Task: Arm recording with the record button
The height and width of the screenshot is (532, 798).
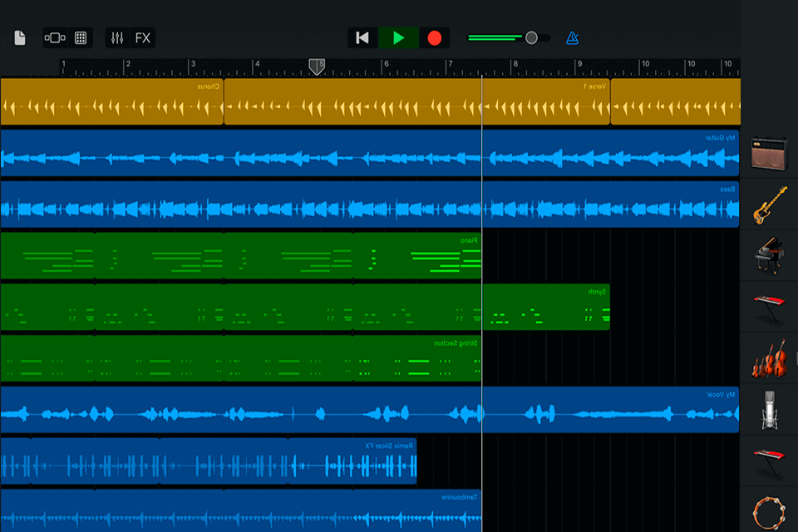Action: pos(434,37)
